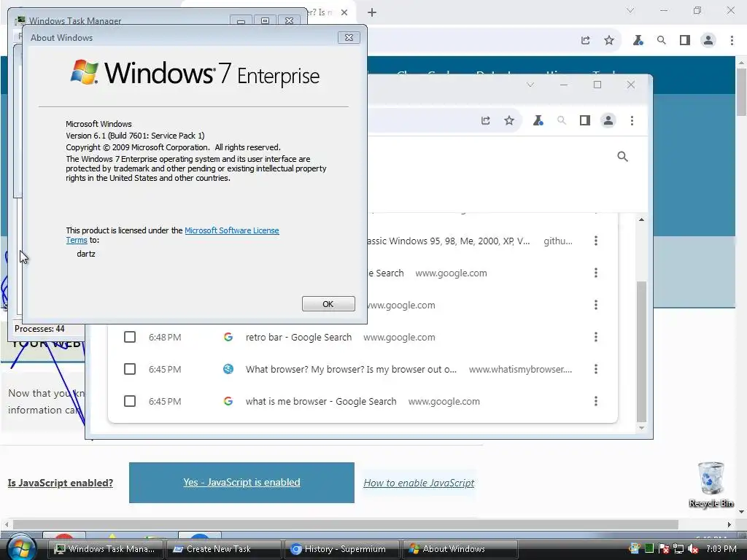Screen dimensions: 747x560
Task: Toggle the side panel icon in History window
Action: coord(585,120)
